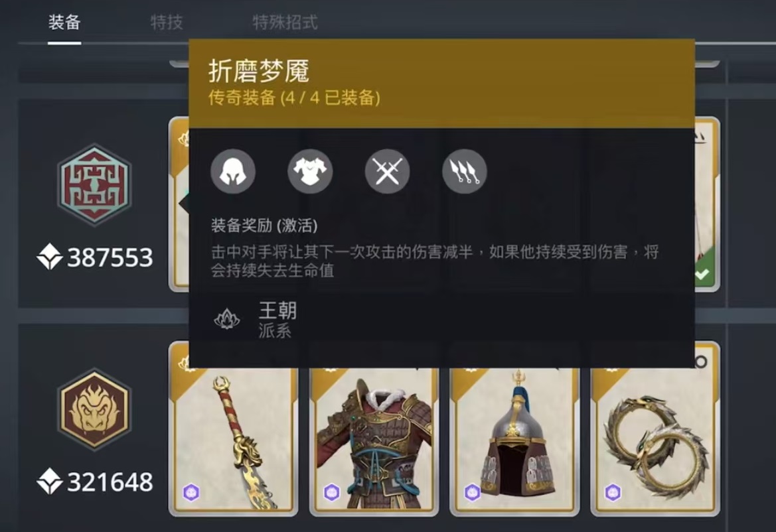This screenshot has height=532, width=776.
Task: Click the purple badge on sword card
Action: (x=192, y=492)
